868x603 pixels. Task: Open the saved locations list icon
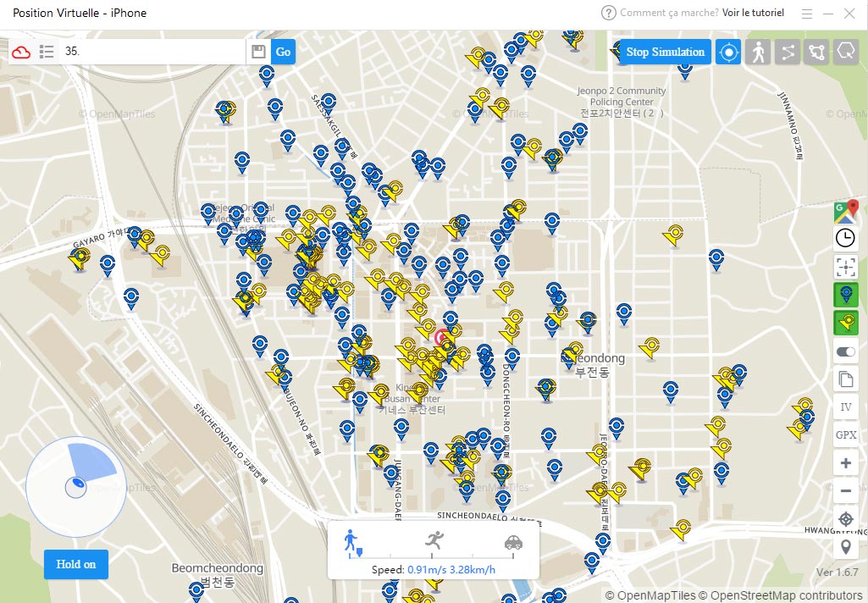pos(47,52)
